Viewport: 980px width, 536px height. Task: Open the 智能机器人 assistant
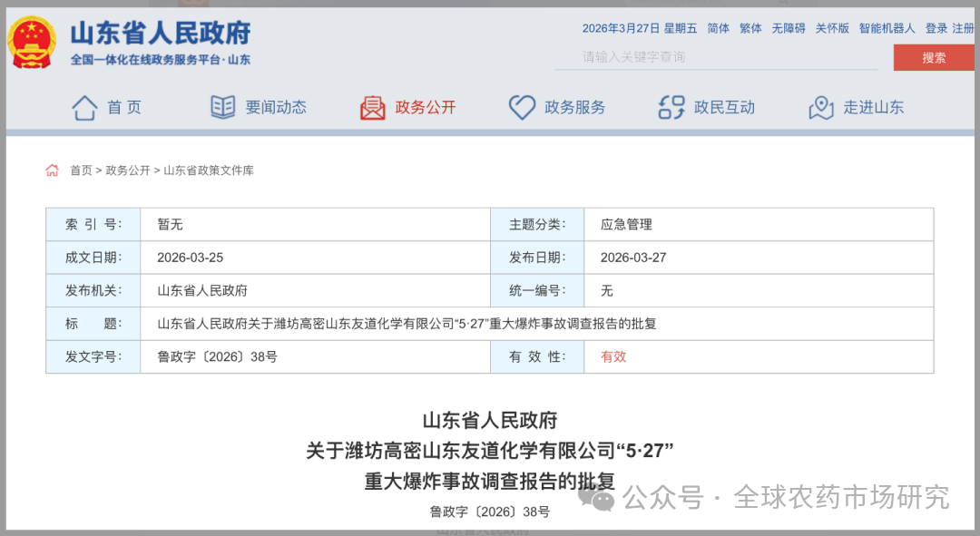point(886,28)
